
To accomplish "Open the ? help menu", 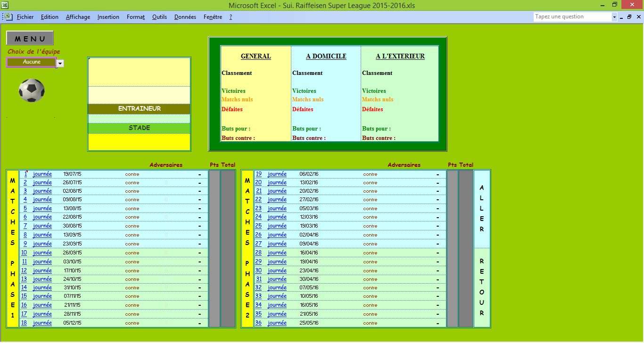I will (231, 17).
